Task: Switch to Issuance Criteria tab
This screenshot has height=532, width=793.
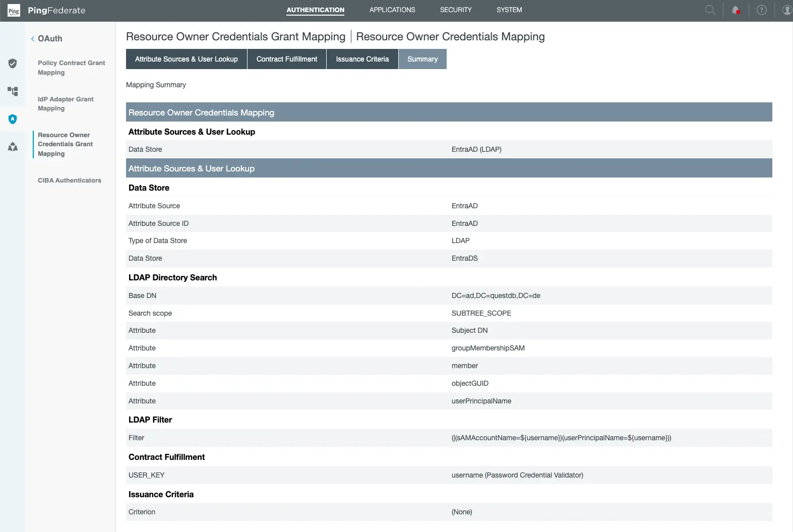Action: tap(362, 59)
